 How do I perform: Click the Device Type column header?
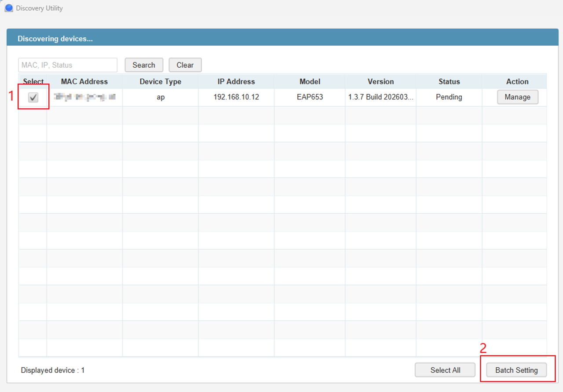point(161,81)
